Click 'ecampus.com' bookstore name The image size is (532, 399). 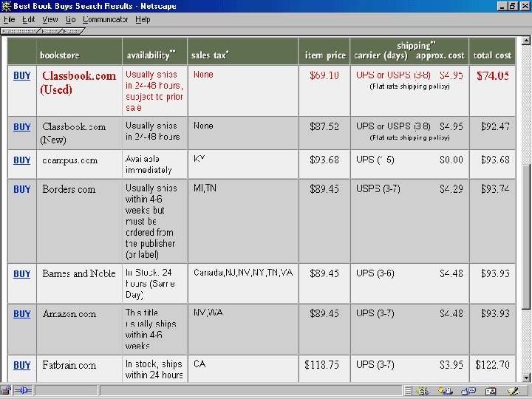70,160
